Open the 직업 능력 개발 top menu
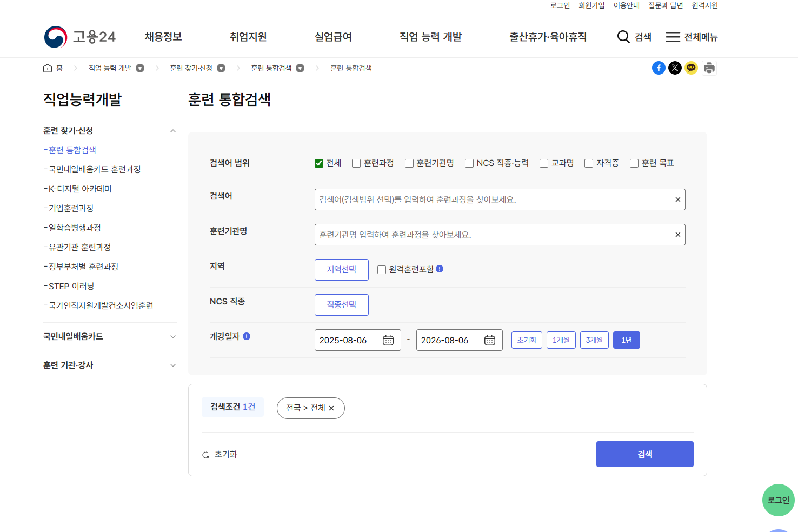Screen dimensions: 798x532 430,37
